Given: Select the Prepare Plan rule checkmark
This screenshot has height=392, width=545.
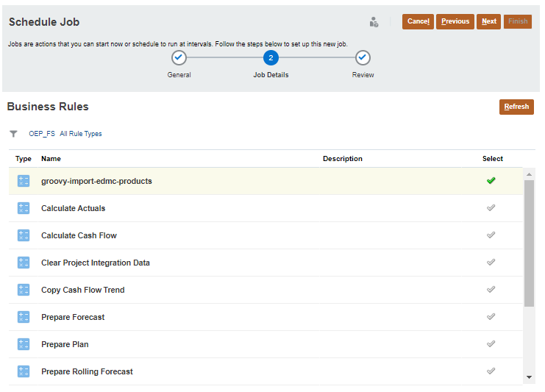Looking at the screenshot, I should (491, 343).
